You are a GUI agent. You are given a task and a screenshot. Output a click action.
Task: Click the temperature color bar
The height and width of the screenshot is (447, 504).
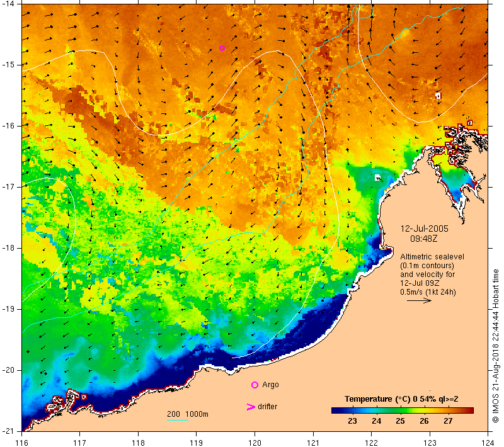403,410
